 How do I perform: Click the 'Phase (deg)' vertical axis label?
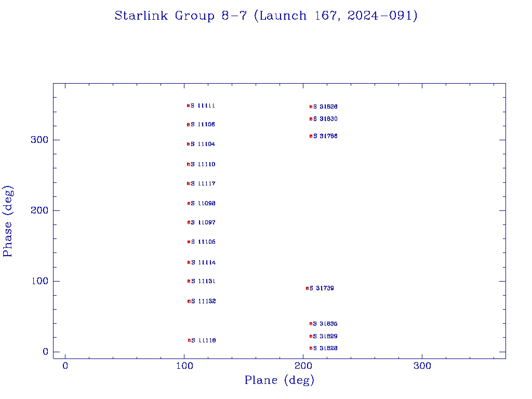pos(7,221)
